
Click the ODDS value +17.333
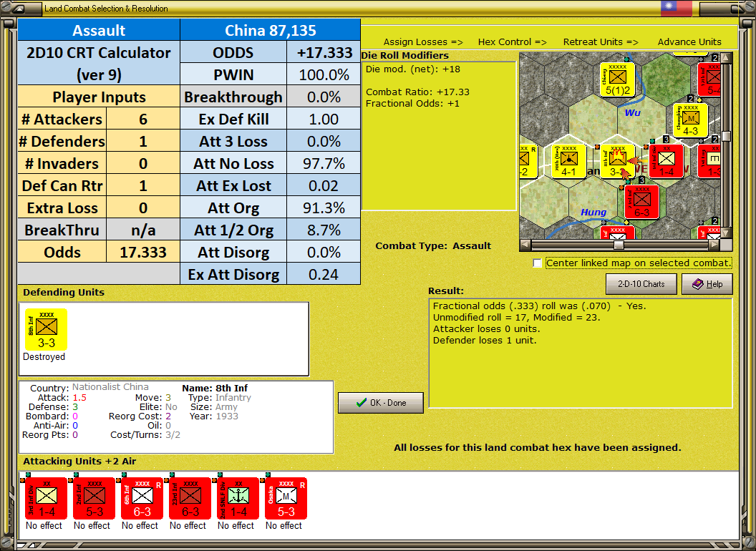click(x=324, y=52)
